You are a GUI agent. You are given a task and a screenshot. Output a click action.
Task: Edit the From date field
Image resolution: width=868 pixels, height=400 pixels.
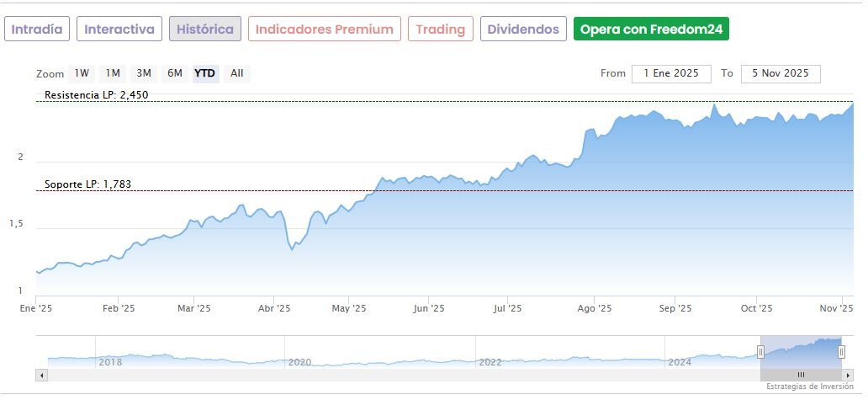(671, 73)
